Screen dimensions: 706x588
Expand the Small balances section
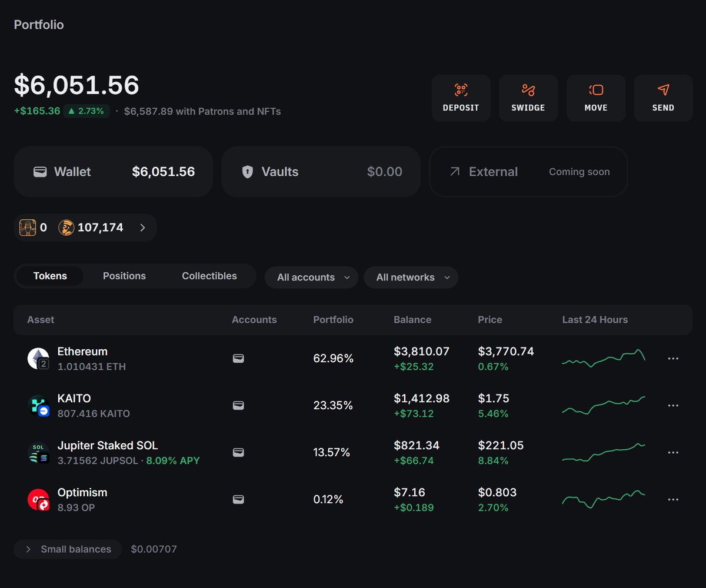(68, 549)
